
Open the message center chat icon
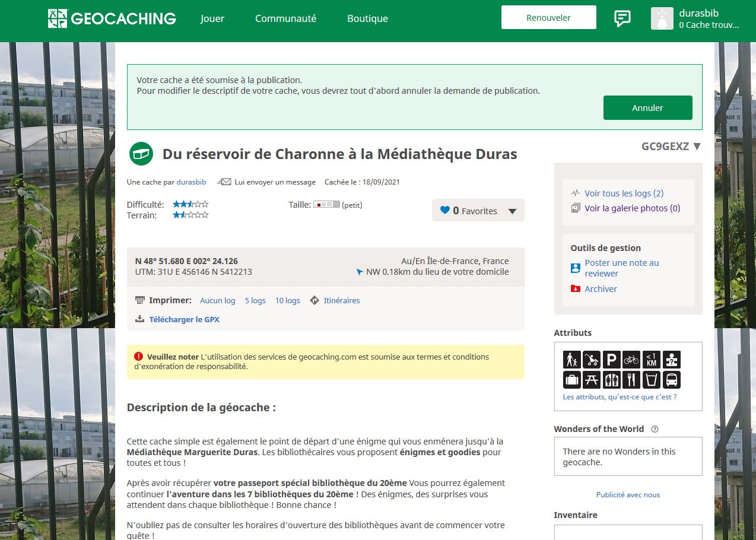tap(622, 18)
